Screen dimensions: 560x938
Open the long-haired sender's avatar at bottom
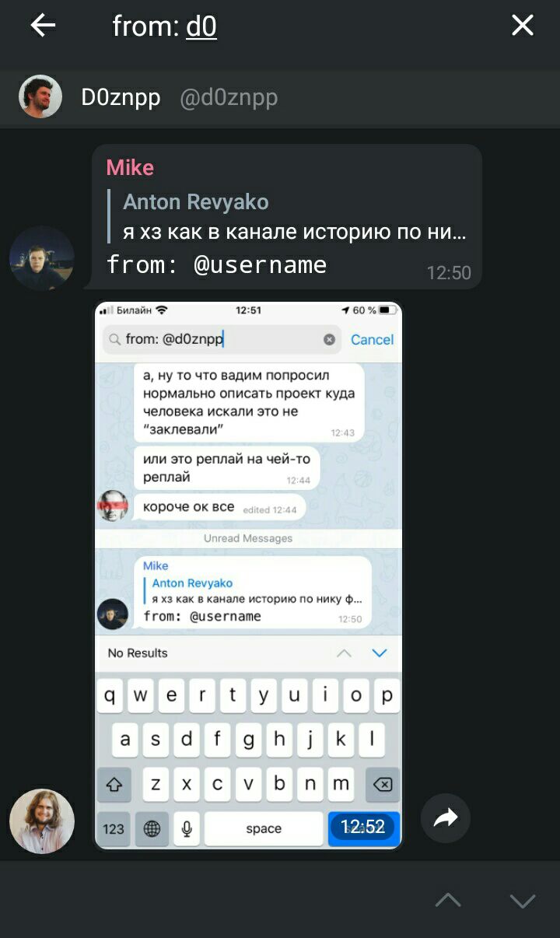coord(42,821)
